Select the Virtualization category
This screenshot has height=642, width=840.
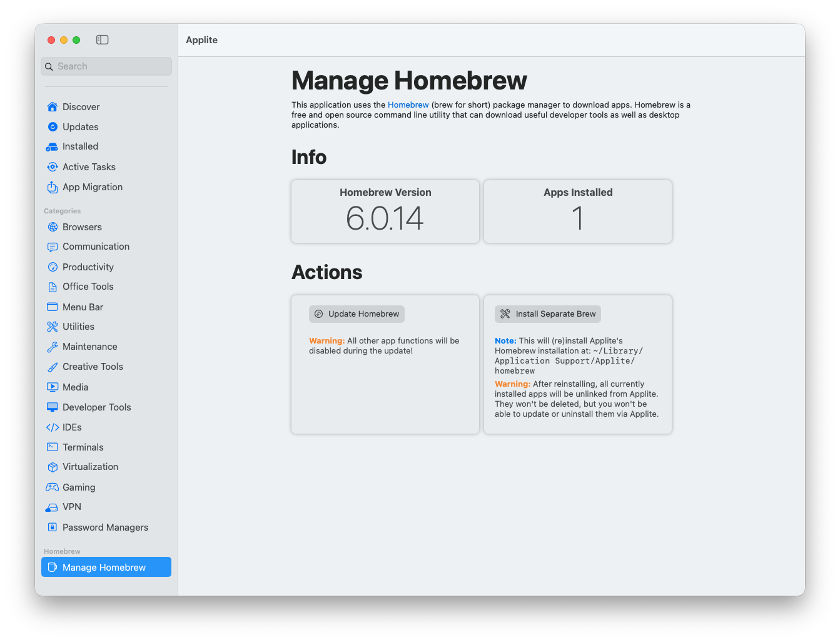click(x=106, y=467)
